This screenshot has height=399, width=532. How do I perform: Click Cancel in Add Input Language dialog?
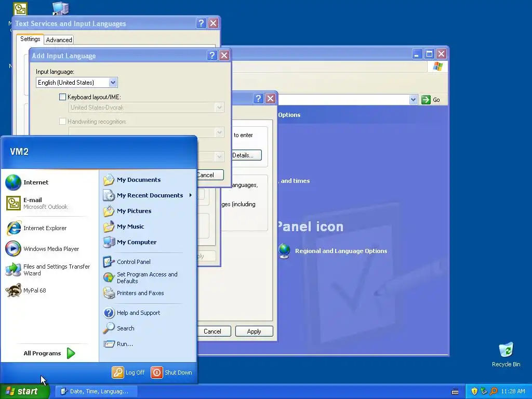[x=210, y=175]
